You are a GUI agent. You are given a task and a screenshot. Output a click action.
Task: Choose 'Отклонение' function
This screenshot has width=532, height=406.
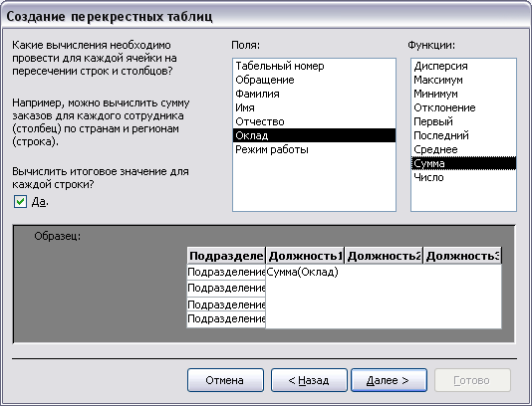[463, 107]
